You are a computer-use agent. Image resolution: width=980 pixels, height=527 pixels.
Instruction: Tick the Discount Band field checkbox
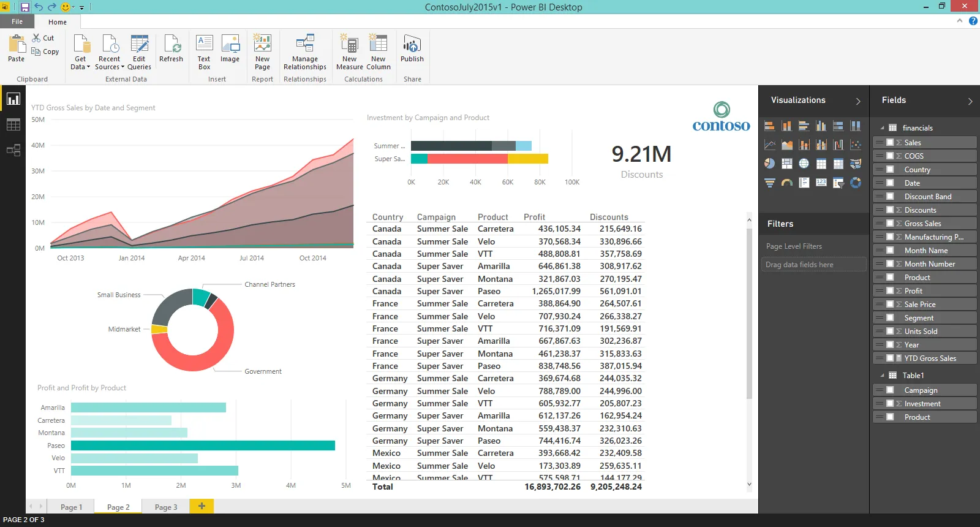(x=890, y=197)
